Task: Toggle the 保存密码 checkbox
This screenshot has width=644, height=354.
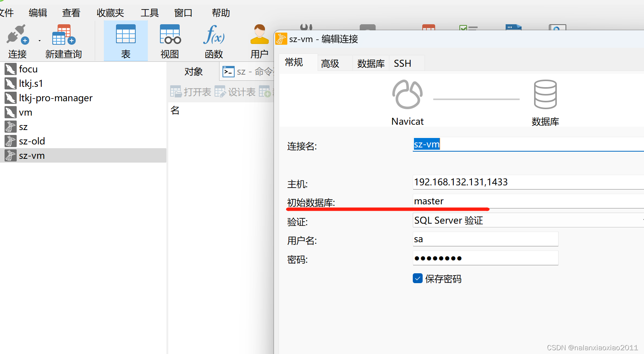Action: coord(418,279)
